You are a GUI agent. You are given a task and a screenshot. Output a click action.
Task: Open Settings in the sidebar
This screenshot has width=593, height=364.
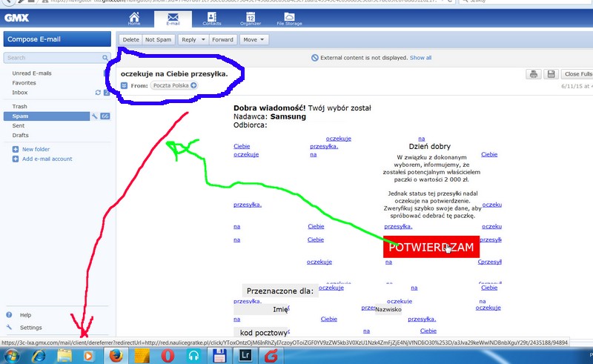pos(30,327)
